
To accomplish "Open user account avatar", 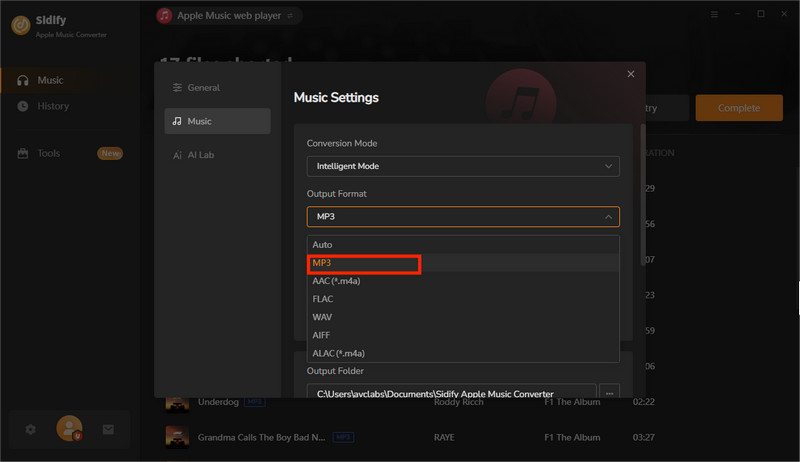I will point(69,428).
